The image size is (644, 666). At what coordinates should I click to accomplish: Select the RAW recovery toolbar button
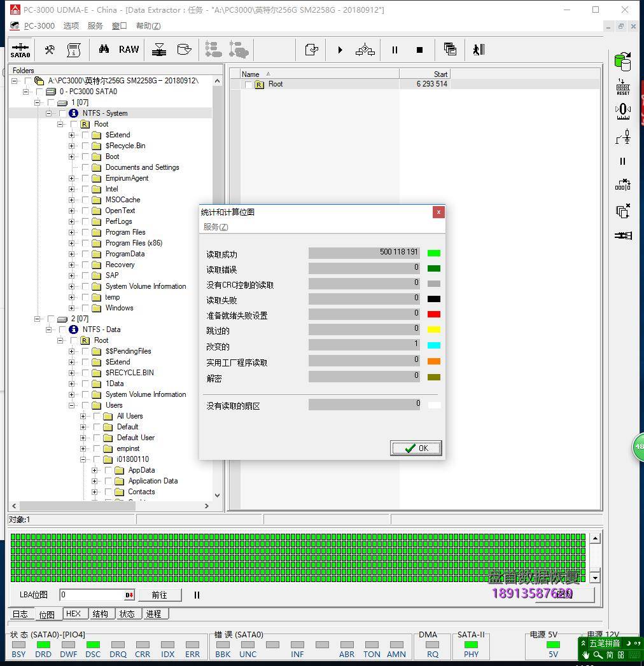(x=129, y=50)
